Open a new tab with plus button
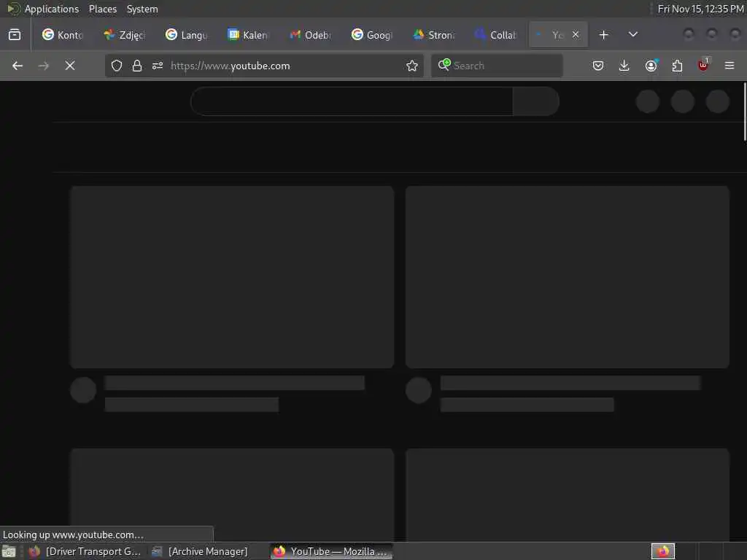Viewport: 747px width, 560px height. point(603,35)
